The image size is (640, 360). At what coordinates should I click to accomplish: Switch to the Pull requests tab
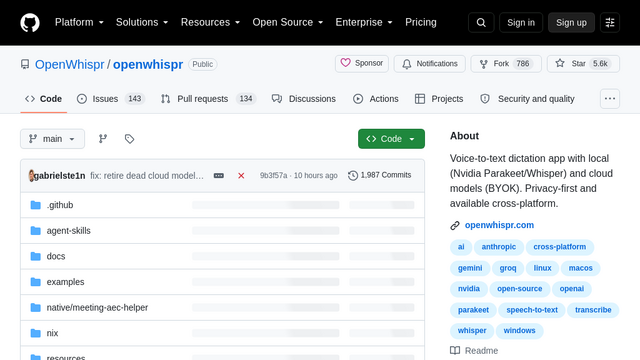[208, 99]
